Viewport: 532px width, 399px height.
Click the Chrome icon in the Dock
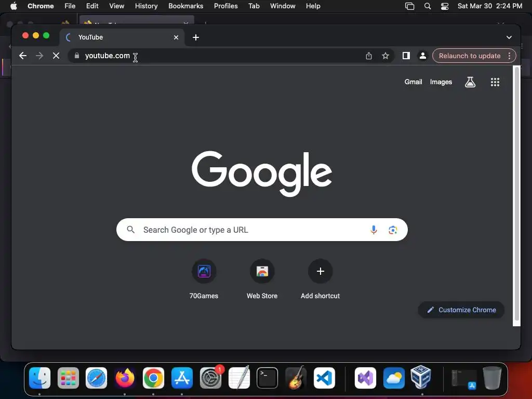tap(153, 378)
